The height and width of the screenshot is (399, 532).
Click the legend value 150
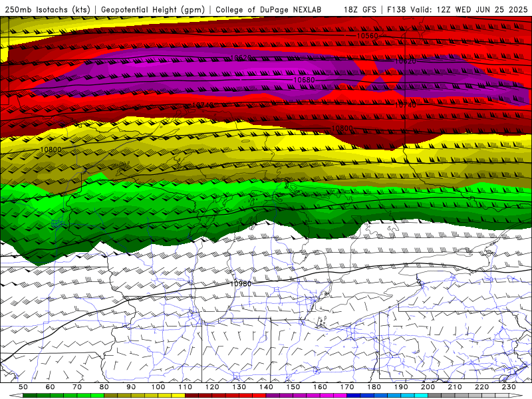pos(293,387)
